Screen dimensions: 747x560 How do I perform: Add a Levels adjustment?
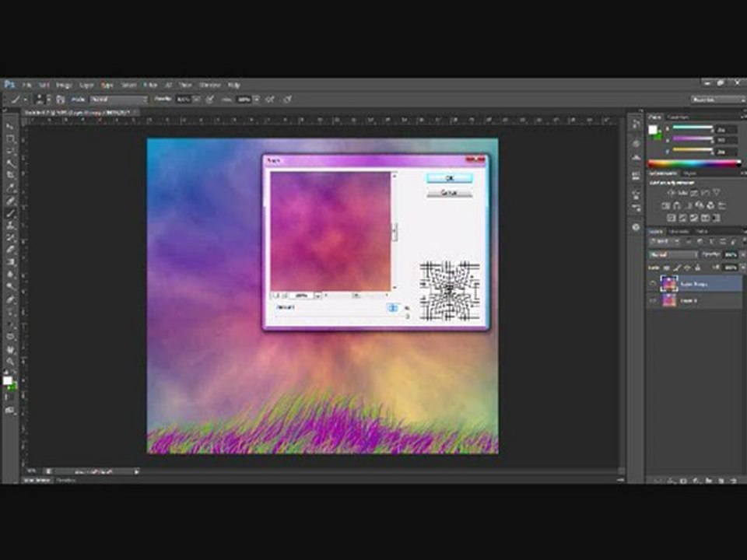click(x=682, y=193)
